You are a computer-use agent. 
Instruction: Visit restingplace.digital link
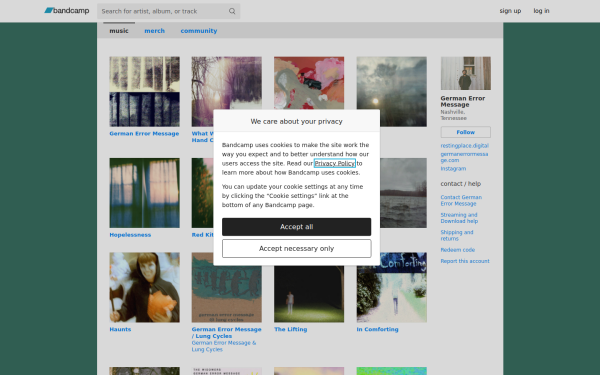465,146
